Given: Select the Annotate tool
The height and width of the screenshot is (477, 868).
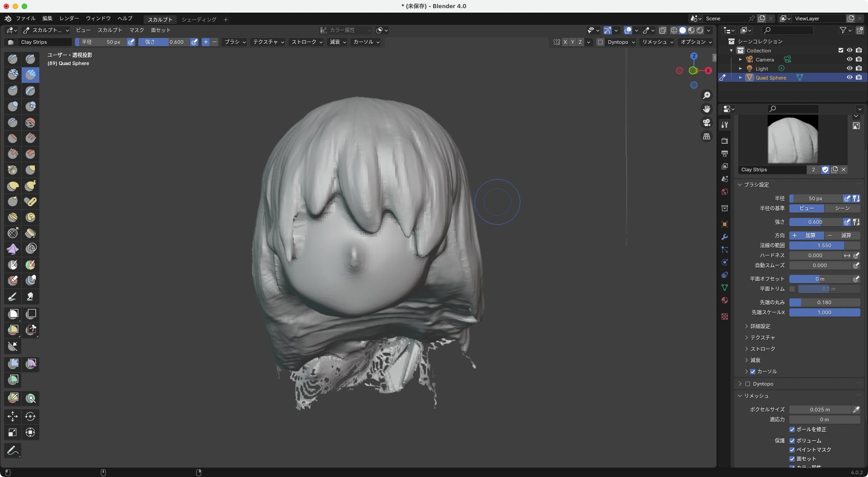Looking at the screenshot, I should pyautogui.click(x=13, y=450).
